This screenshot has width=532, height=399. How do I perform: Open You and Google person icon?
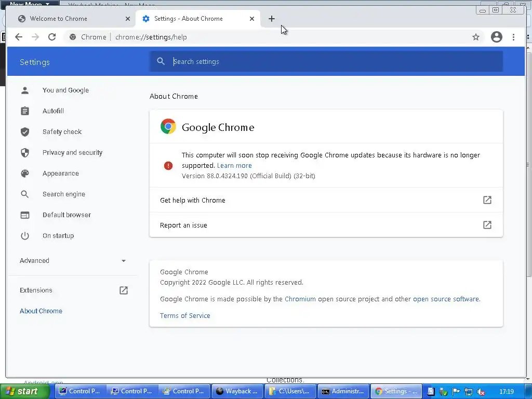pos(25,90)
